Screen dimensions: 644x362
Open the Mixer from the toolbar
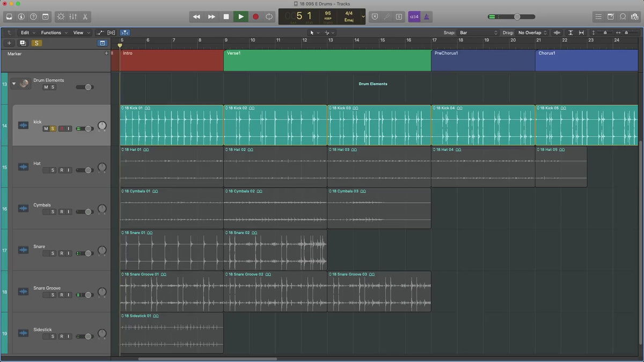(73, 17)
